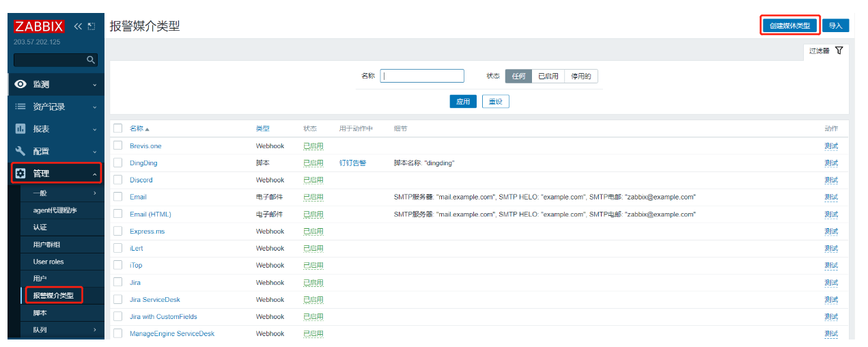The height and width of the screenshot is (347, 868).
Task: Open the Brevis.one media type link
Action: pyautogui.click(x=145, y=146)
